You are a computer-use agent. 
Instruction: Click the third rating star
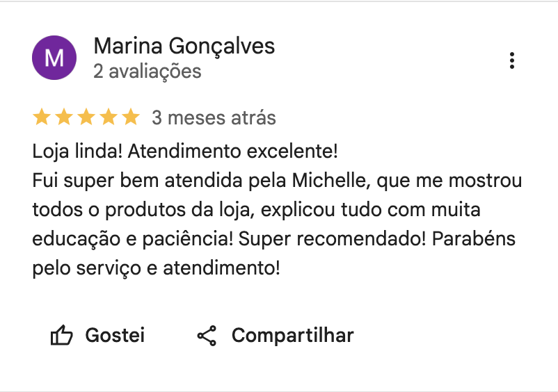pos(86,117)
